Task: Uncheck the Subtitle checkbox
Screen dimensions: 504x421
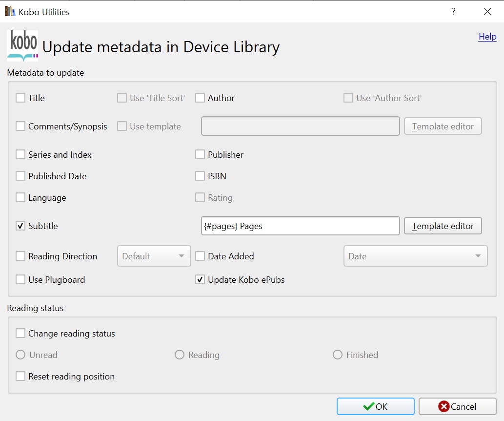Action: click(20, 226)
